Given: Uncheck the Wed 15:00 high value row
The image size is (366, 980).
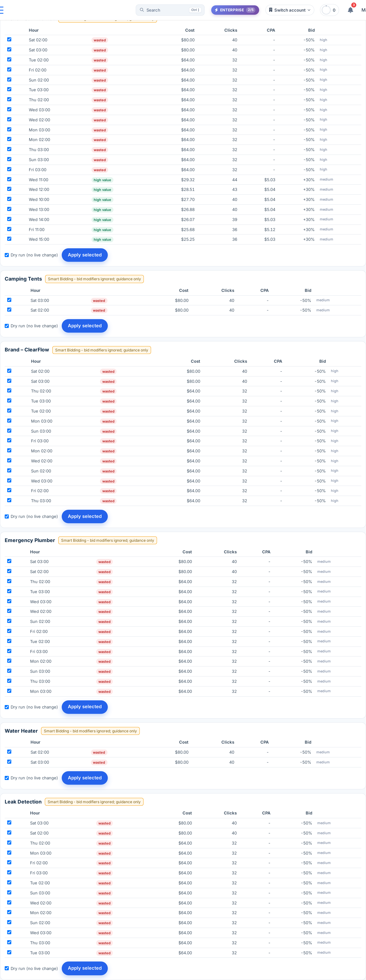Looking at the screenshot, I should click(9, 239).
